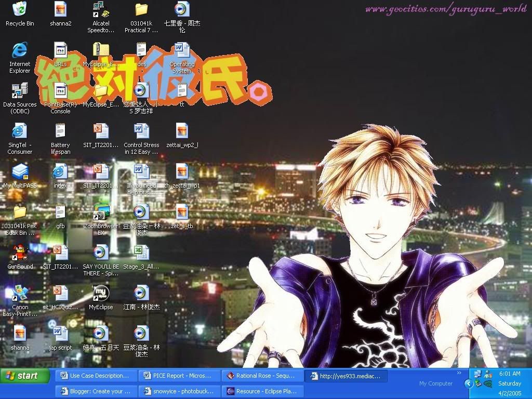532x399 pixels.
Task: Open Data Sources (ODBC) shortcut
Action: 20,91
